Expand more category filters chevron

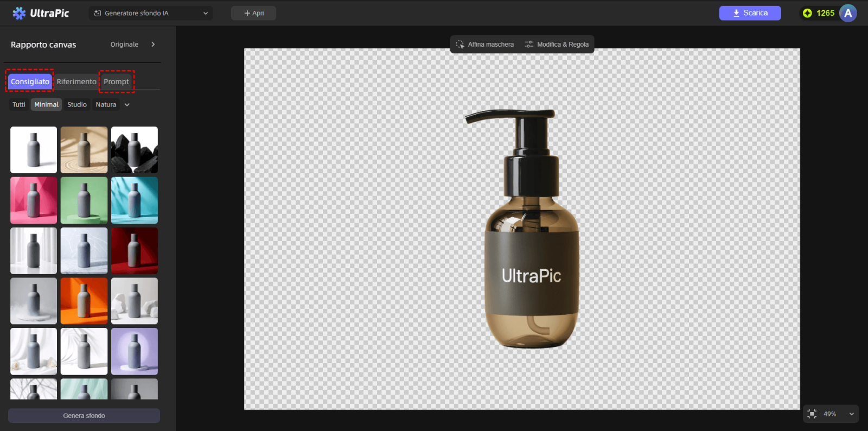[x=127, y=105]
